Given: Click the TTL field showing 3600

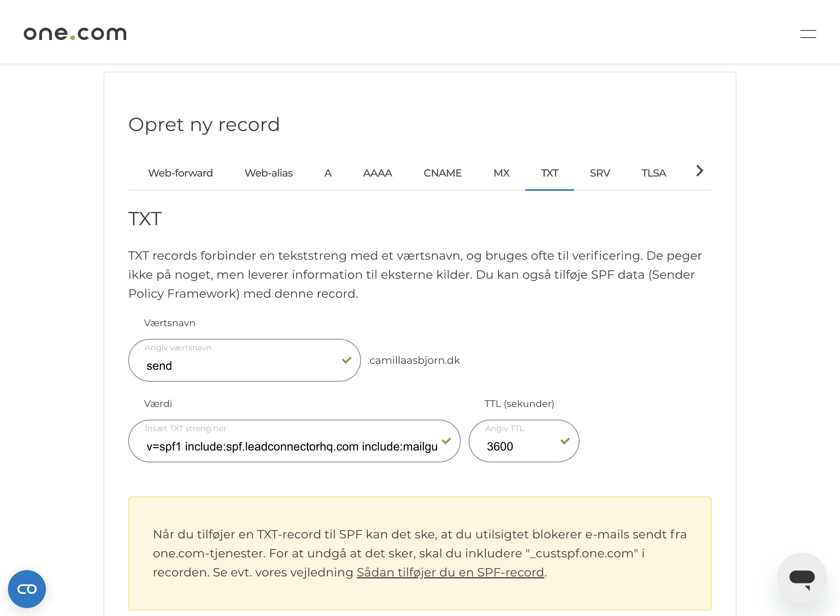Looking at the screenshot, I should tap(524, 441).
